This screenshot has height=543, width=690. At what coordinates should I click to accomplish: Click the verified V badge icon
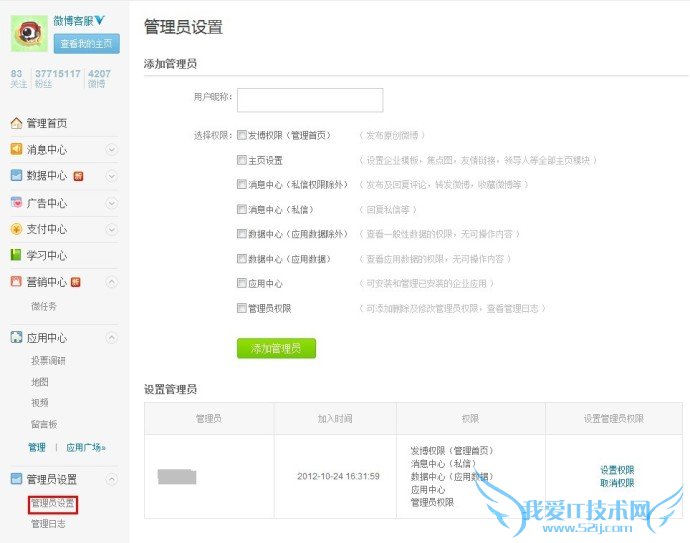[x=100, y=20]
